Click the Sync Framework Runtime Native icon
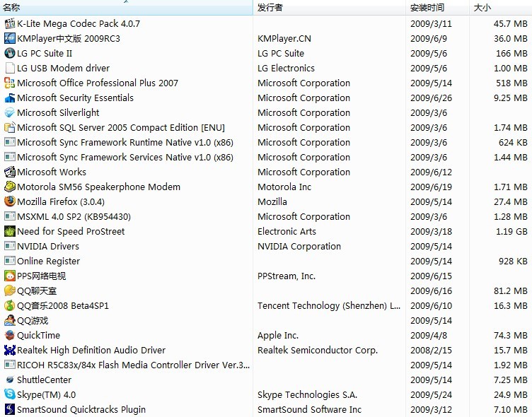This screenshot has height=417, width=532. click(10, 142)
